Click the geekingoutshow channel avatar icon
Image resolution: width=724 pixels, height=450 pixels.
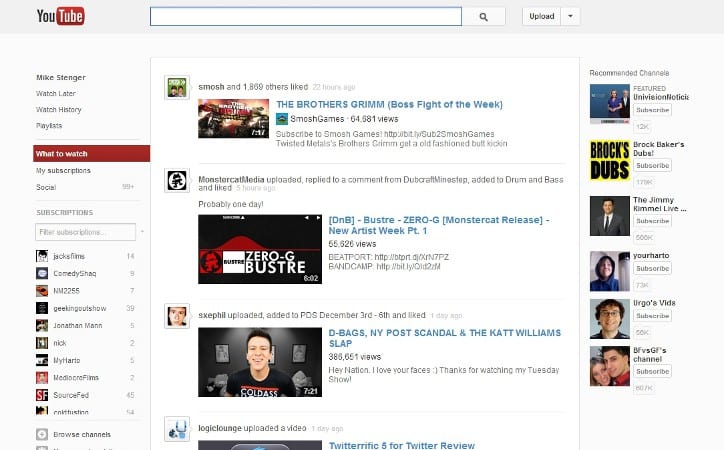point(42,308)
